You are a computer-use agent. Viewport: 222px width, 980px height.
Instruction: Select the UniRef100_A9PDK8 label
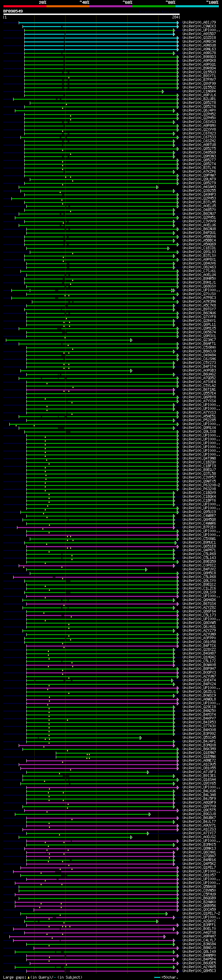[x=199, y=60]
